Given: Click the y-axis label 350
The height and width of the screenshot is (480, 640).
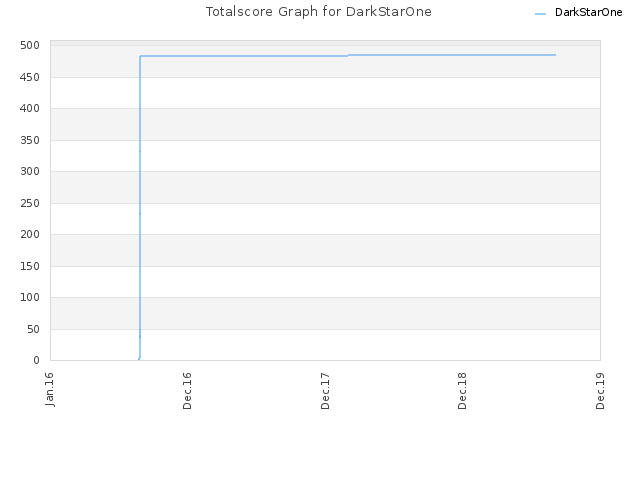Looking at the screenshot, I should pyautogui.click(x=30, y=140).
